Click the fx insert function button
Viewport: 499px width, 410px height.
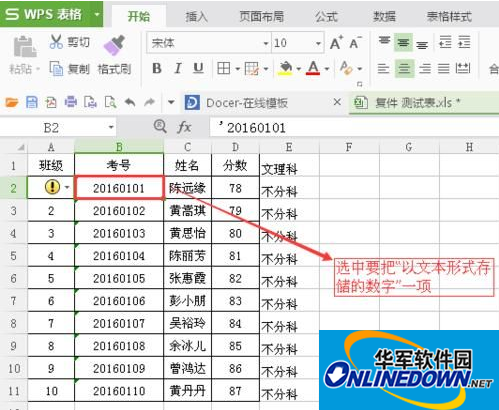tap(184, 127)
